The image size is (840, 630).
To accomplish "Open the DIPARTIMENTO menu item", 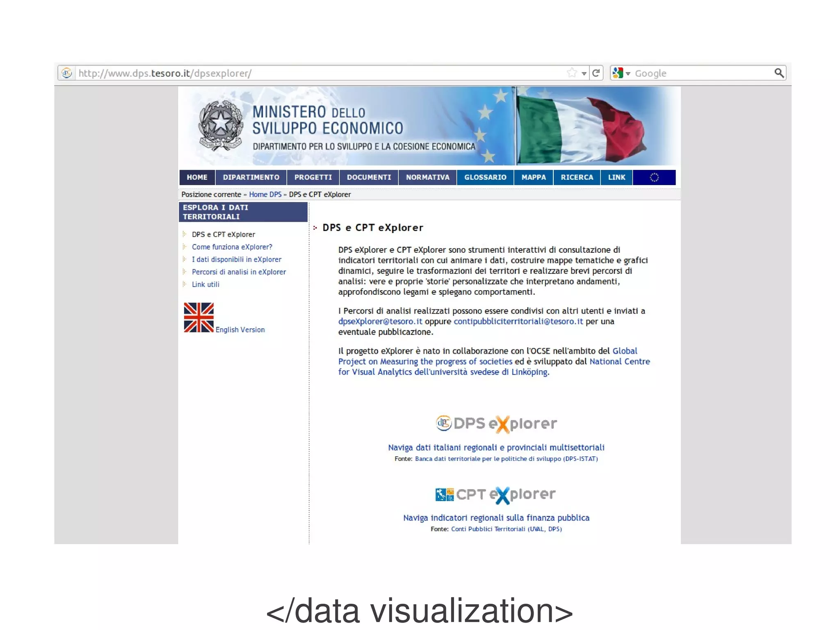I will point(251,177).
